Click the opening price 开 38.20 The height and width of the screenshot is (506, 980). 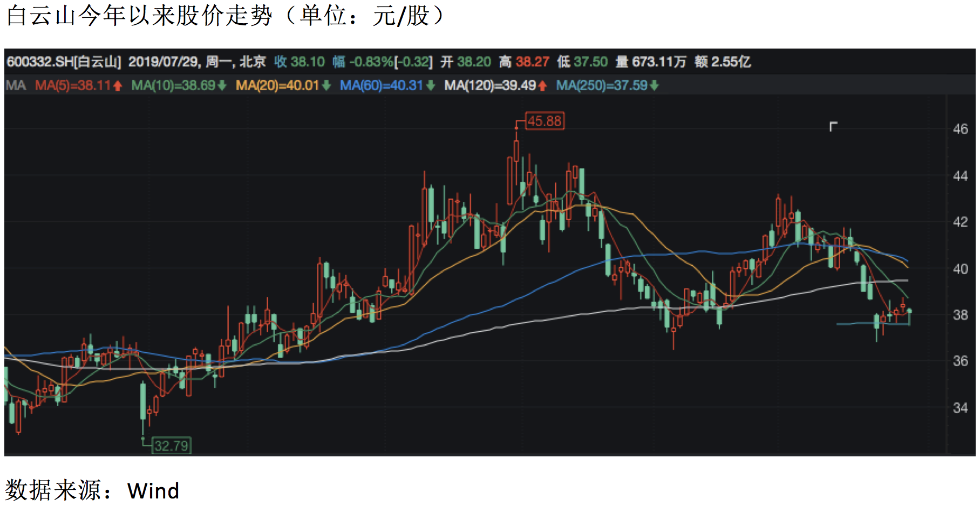point(466,62)
